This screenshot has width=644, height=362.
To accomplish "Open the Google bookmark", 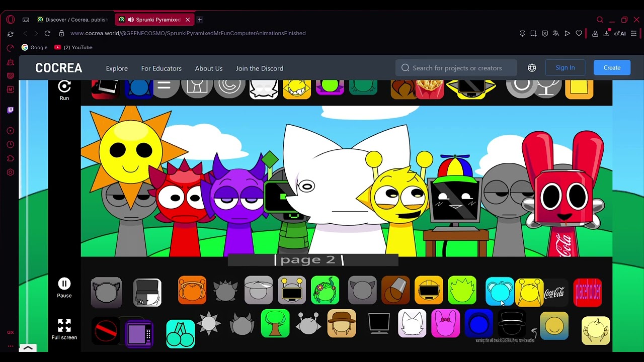I will pos(34,47).
